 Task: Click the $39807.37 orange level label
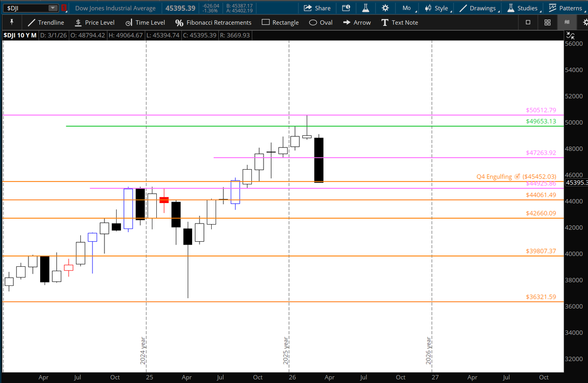pyautogui.click(x=541, y=251)
